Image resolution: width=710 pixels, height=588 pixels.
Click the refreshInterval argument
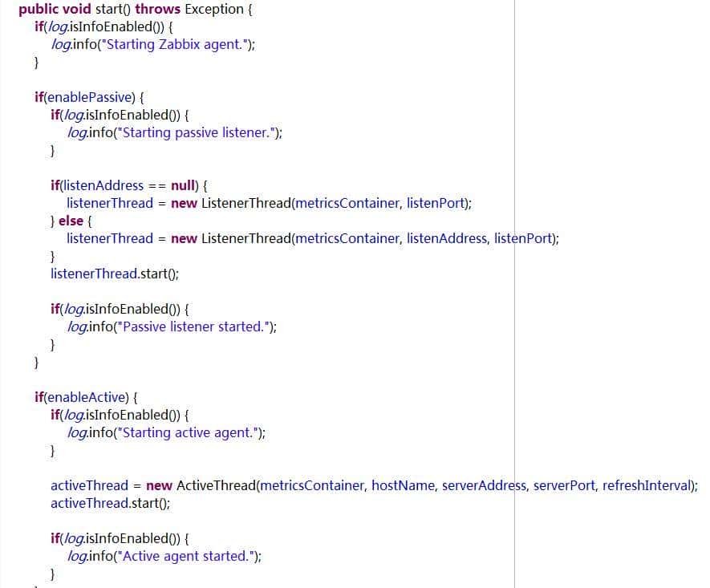pyautogui.click(x=647, y=486)
